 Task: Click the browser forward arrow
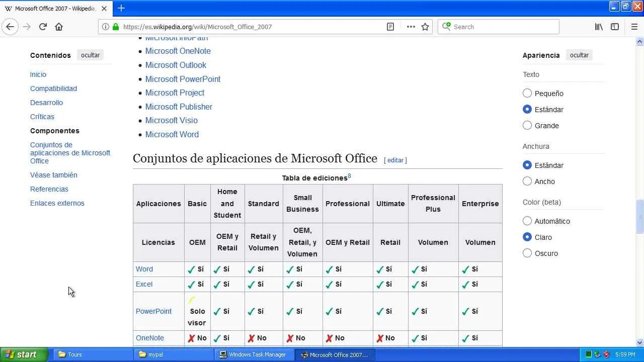pos(27,27)
